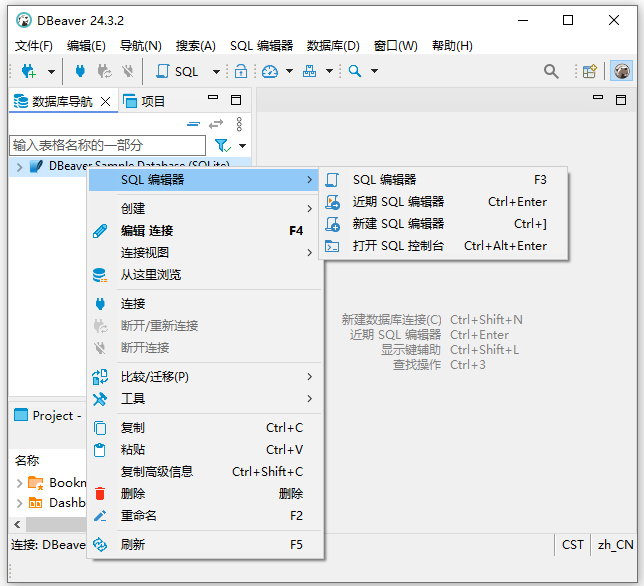Choose 重命名 F2 from context menu
Viewport: 644px width, 586px height.
tap(205, 516)
